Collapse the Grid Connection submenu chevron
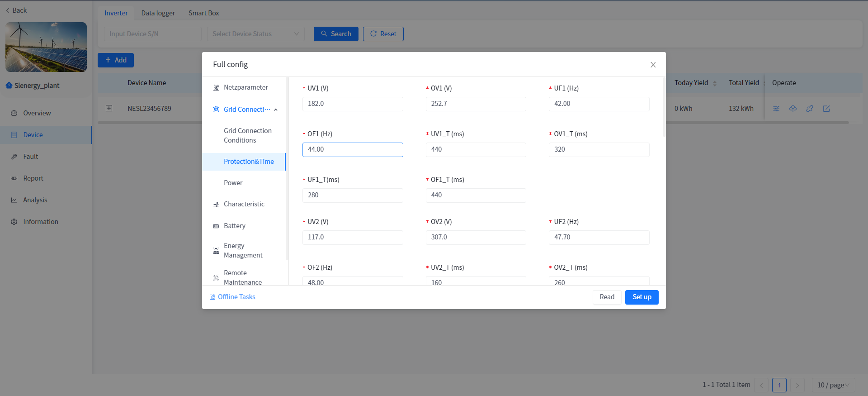Screen dimensions: 868x396 (x=276, y=110)
